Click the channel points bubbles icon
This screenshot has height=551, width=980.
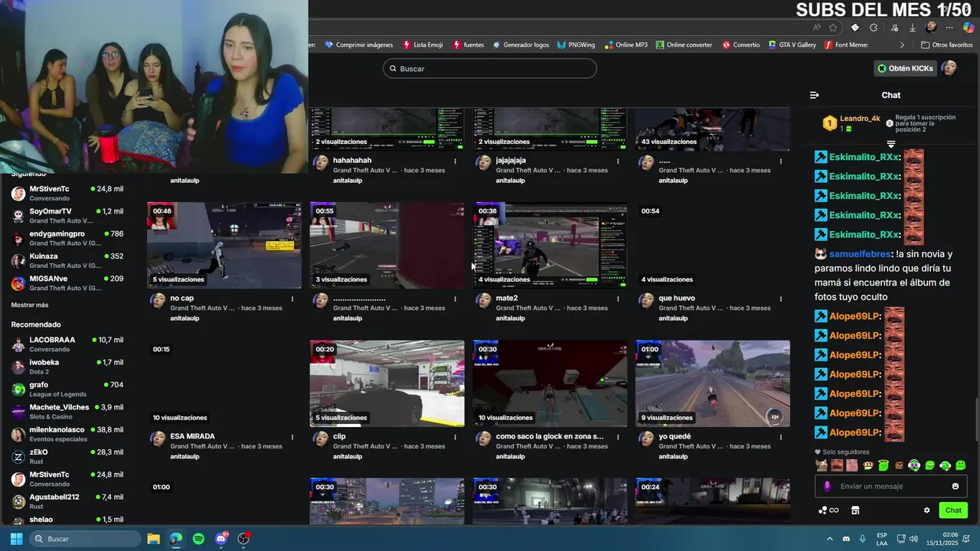[x=822, y=510]
